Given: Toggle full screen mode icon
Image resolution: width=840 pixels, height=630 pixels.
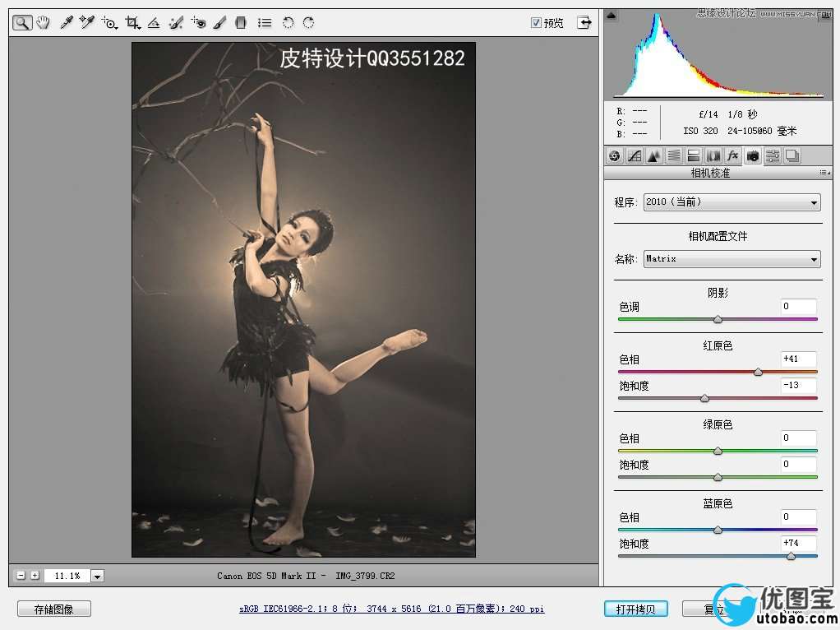Looking at the screenshot, I should pos(584,22).
